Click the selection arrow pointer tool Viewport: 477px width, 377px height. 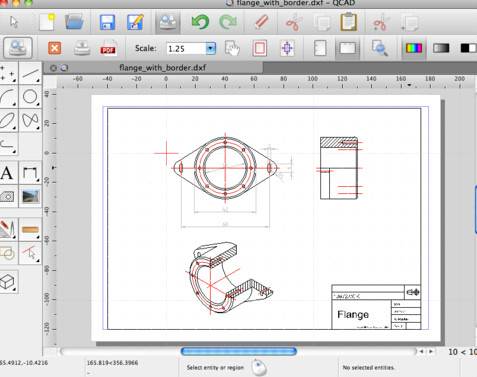point(14,22)
